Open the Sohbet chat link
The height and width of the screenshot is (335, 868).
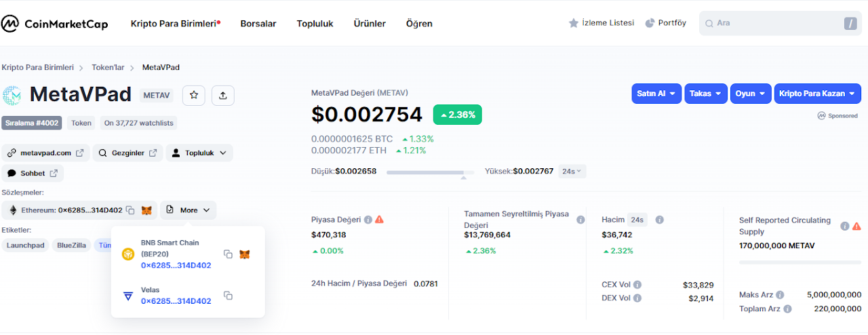click(x=33, y=173)
